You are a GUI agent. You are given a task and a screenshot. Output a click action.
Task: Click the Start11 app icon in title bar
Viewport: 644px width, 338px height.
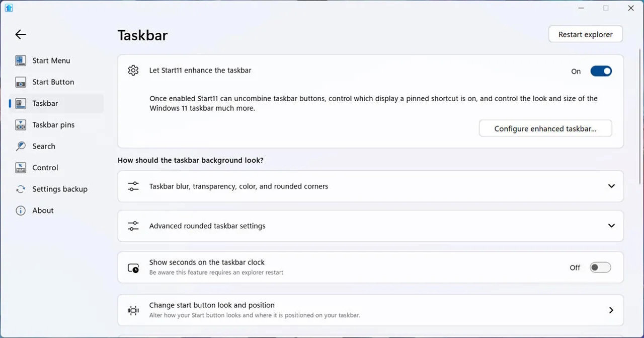tap(9, 8)
